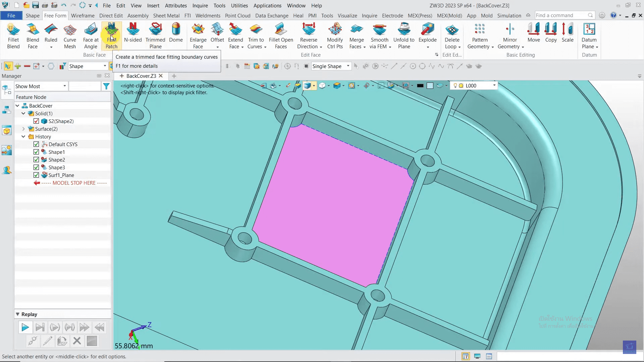
Task: Open the Inquire menu
Action: 200,6
